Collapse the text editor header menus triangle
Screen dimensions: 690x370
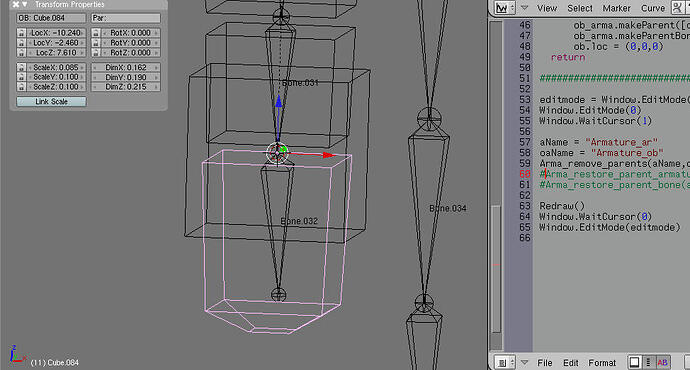pyautogui.click(x=525, y=363)
